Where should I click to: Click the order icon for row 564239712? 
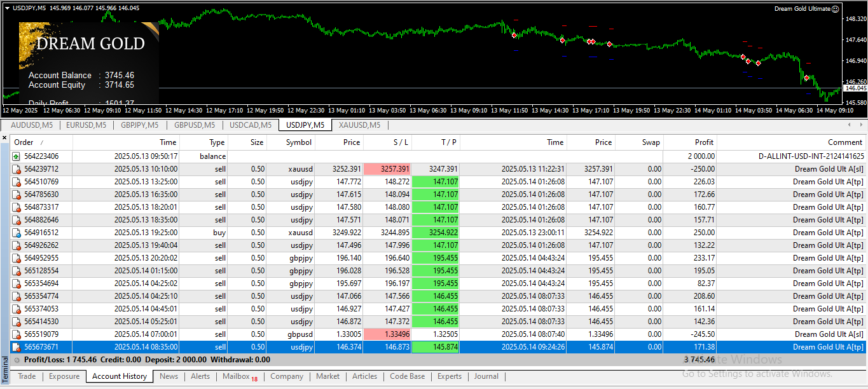coord(17,169)
